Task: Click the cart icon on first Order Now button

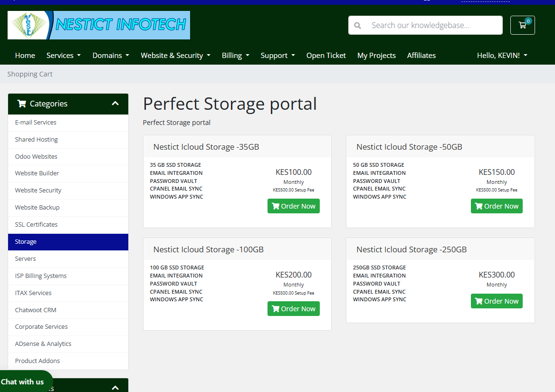Action: pos(276,206)
